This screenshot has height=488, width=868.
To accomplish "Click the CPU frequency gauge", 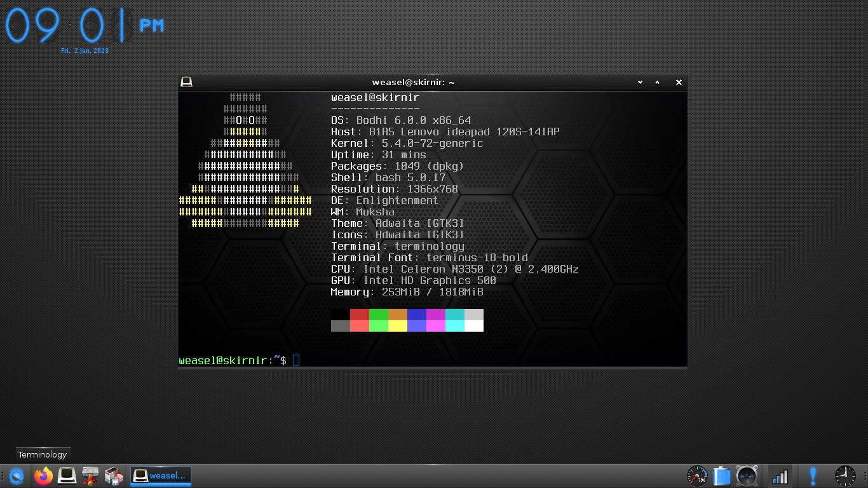I will (697, 475).
